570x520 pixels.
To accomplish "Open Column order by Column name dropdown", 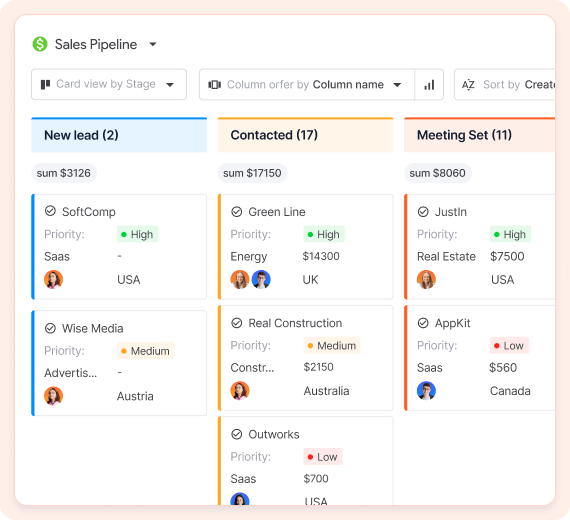I will pos(307,85).
